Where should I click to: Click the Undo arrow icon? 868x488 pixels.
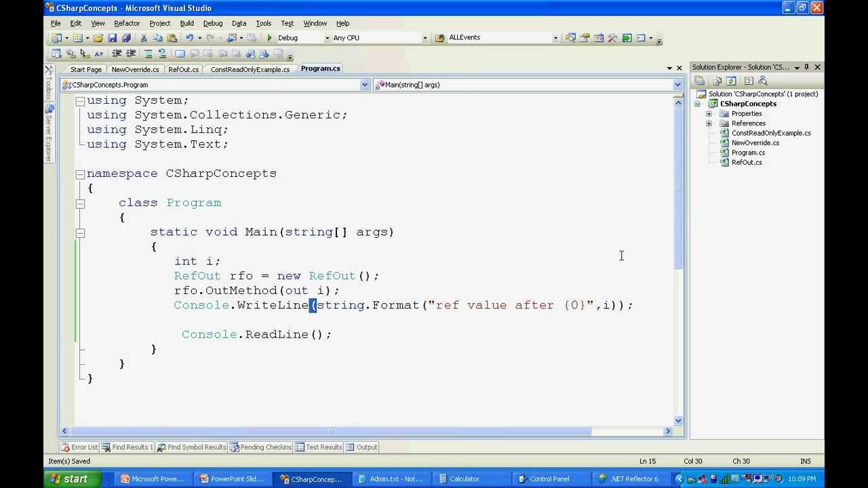(189, 38)
